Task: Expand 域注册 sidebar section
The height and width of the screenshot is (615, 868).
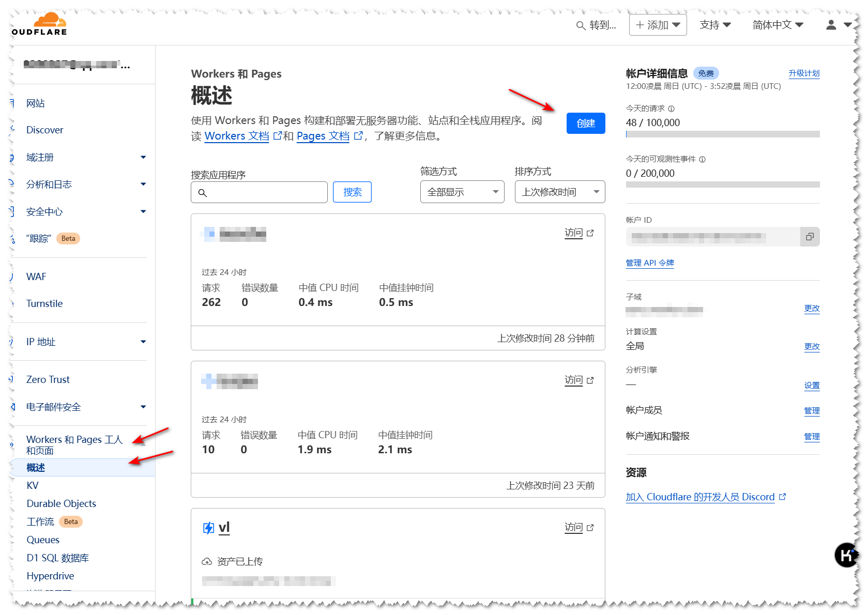Action: coord(143,157)
